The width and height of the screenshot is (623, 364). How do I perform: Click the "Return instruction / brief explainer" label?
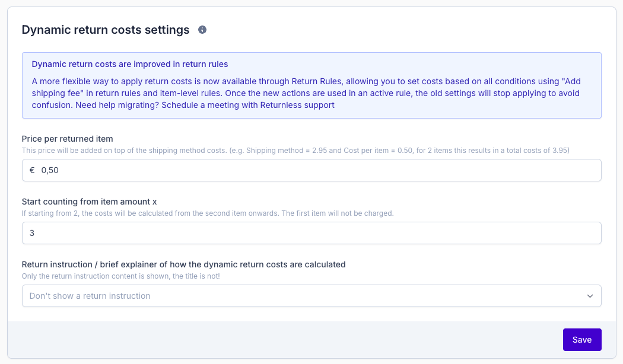coord(183,264)
